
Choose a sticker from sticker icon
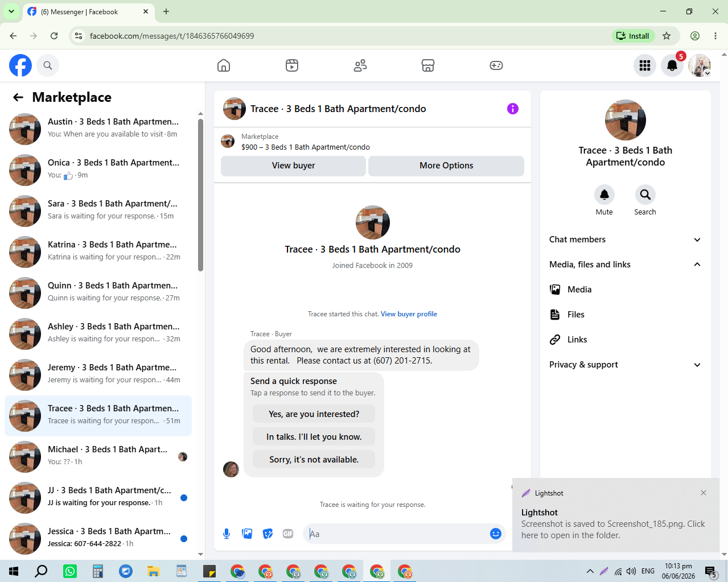(268, 534)
